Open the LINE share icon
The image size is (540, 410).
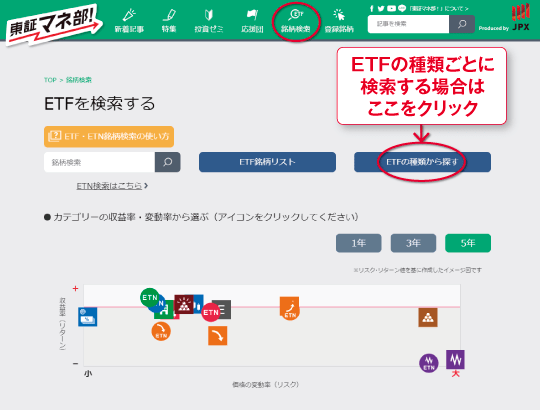pyautogui.click(x=402, y=9)
